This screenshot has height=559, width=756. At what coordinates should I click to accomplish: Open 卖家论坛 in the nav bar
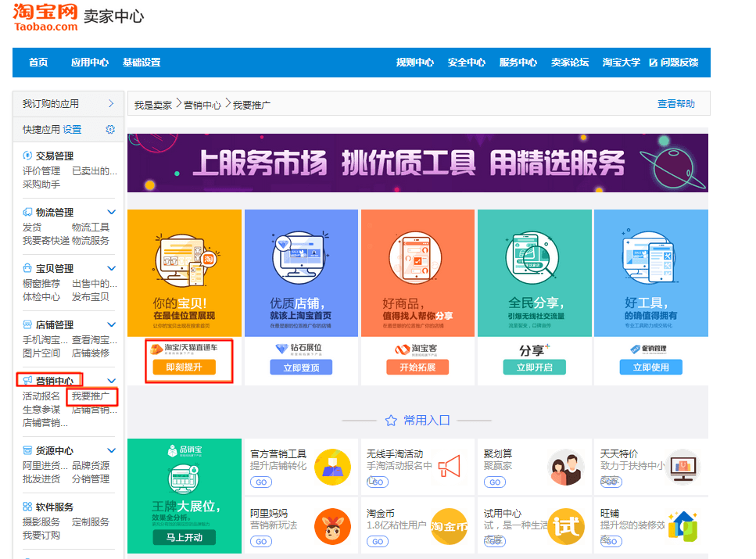pyautogui.click(x=570, y=63)
